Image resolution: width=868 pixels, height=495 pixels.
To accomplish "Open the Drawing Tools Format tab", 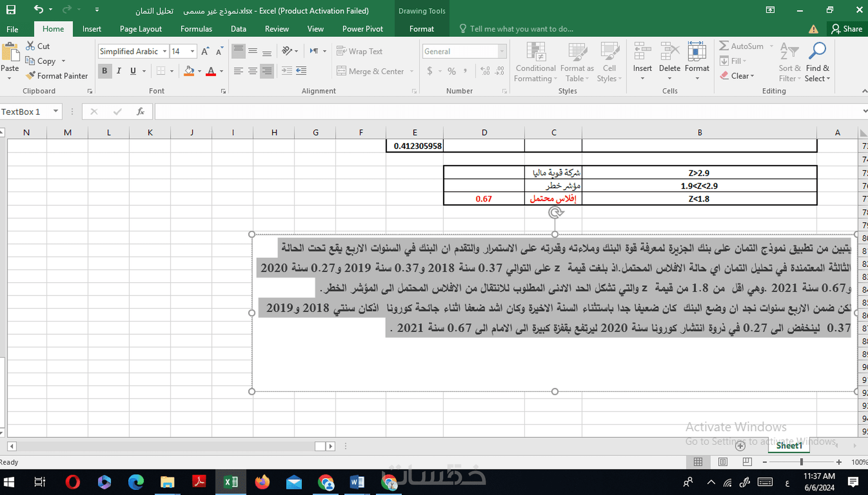I will 422,29.
